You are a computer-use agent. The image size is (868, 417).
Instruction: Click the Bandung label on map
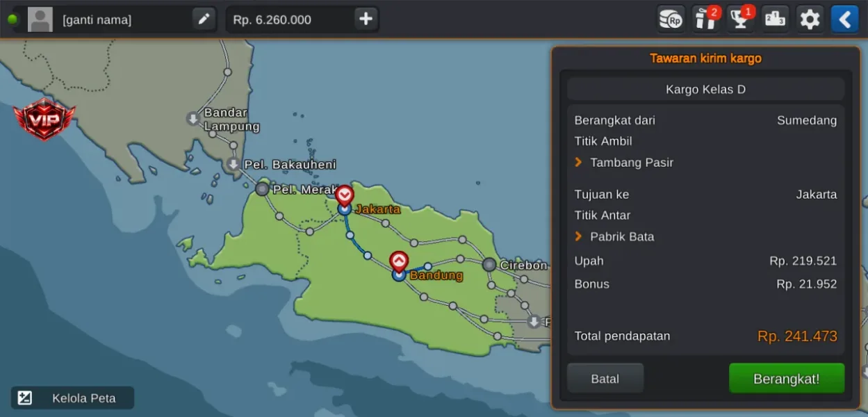436,275
